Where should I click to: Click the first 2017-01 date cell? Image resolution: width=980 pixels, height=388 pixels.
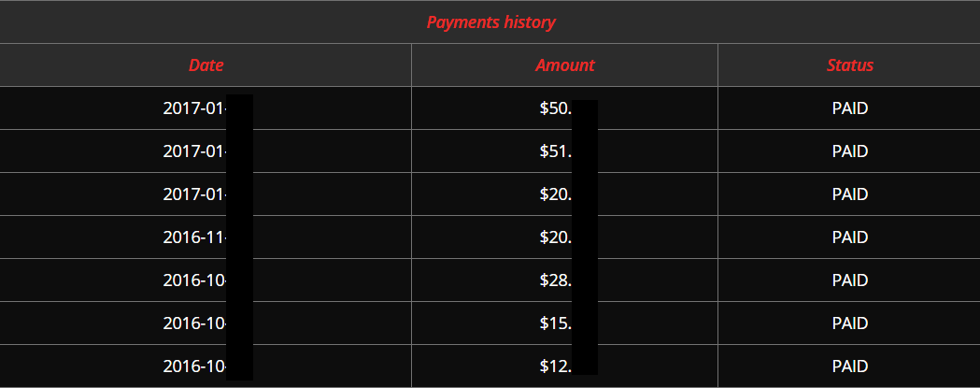(206, 108)
